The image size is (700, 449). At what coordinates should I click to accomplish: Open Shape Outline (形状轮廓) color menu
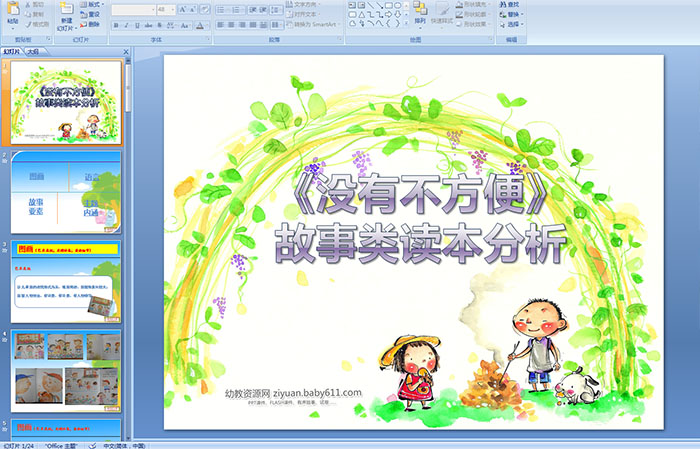(x=471, y=14)
